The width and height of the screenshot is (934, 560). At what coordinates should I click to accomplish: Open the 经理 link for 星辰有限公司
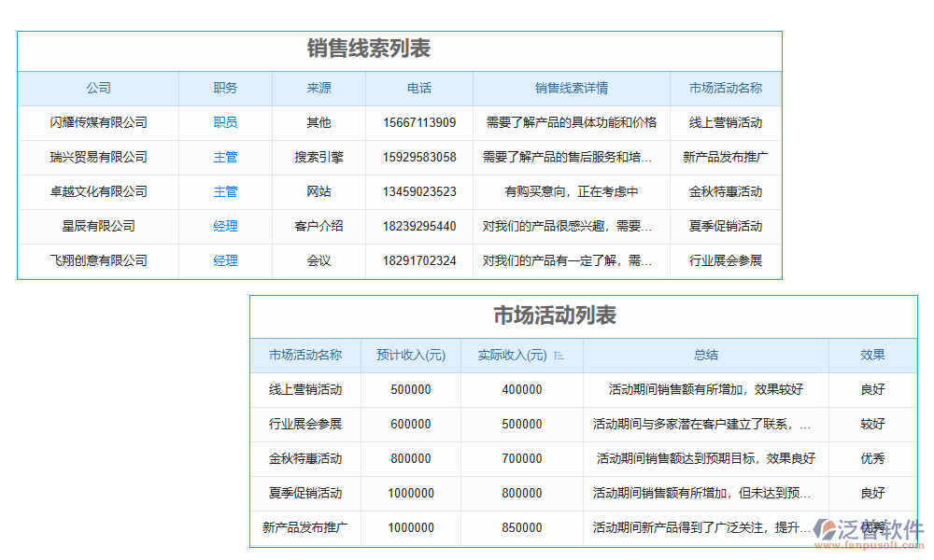(224, 226)
